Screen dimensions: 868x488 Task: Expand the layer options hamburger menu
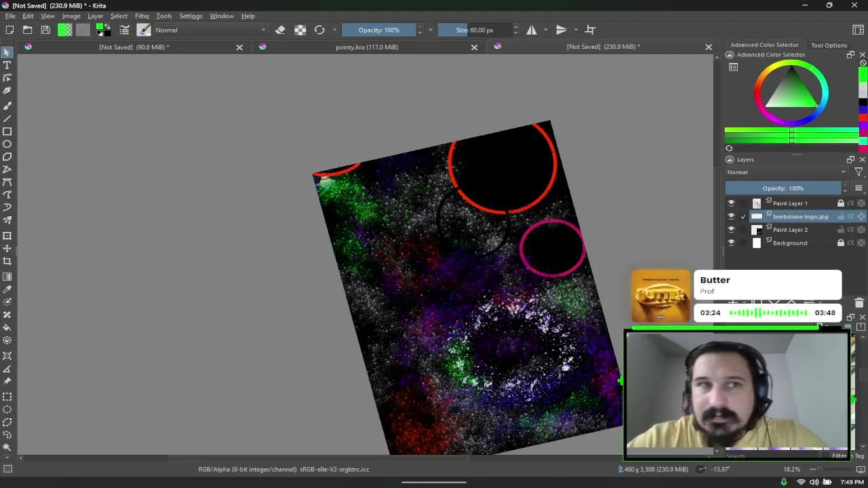tap(859, 188)
